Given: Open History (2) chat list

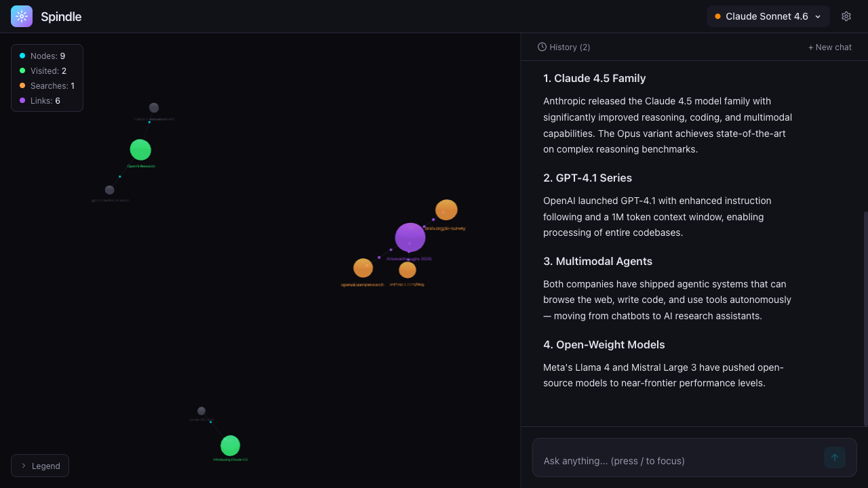Looking at the screenshot, I should coord(564,47).
